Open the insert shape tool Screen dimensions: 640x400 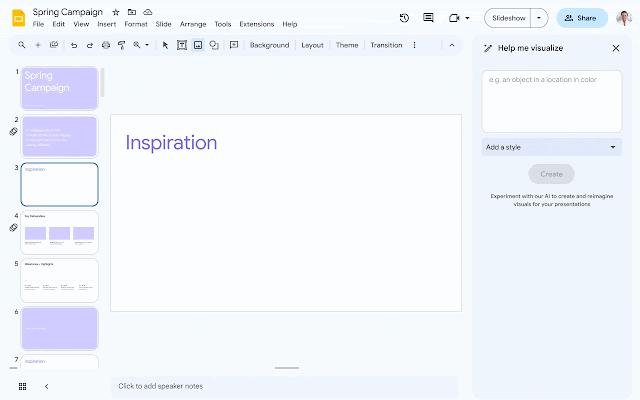coord(214,45)
